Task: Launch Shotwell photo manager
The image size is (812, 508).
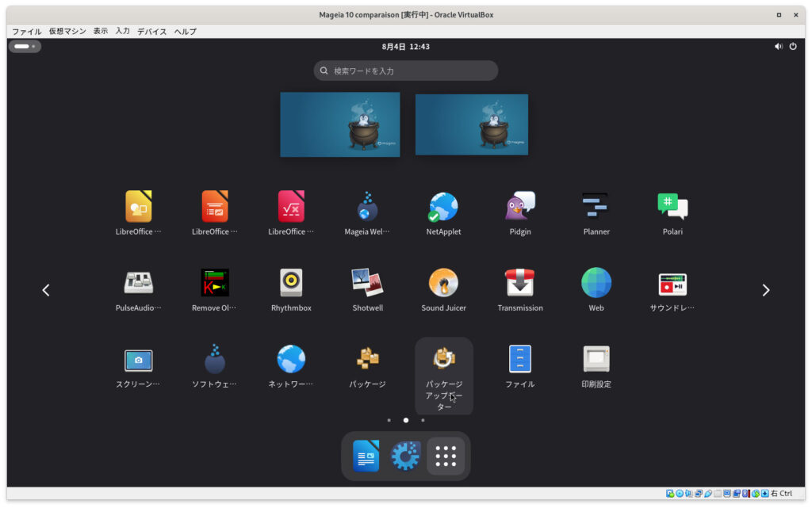Action: coord(367,282)
